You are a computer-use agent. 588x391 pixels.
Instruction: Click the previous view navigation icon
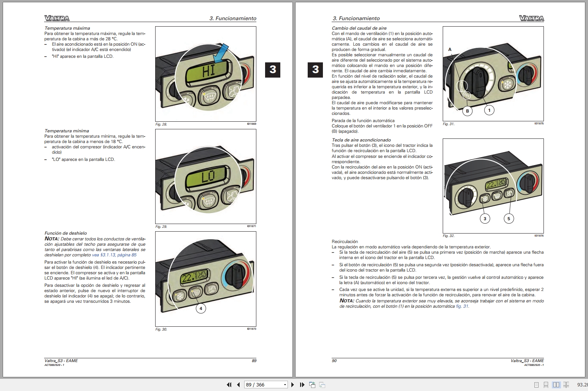312,385
